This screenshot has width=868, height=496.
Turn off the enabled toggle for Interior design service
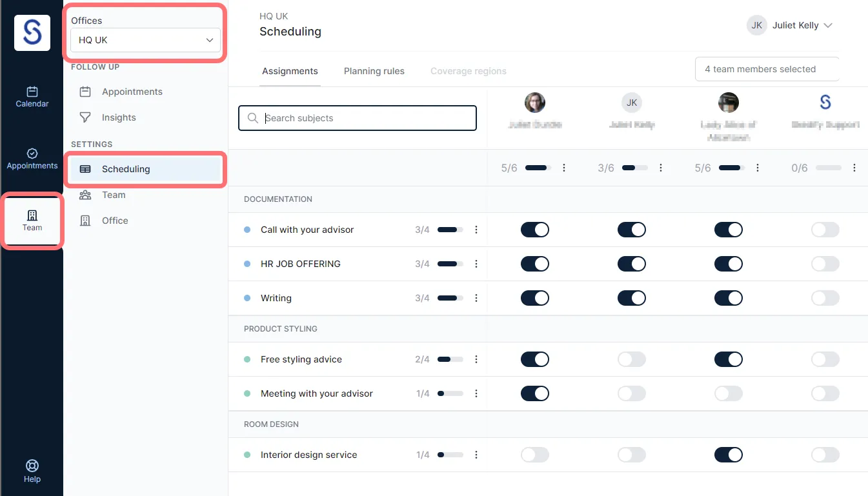[729, 455]
